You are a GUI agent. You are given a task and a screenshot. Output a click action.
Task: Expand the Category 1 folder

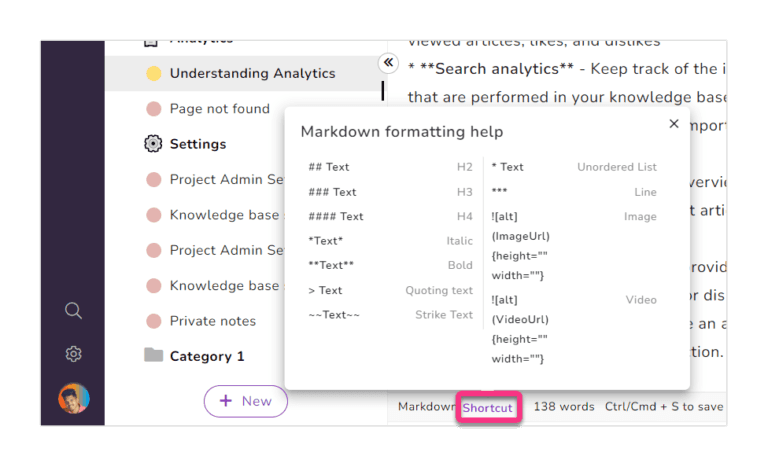[x=207, y=356]
